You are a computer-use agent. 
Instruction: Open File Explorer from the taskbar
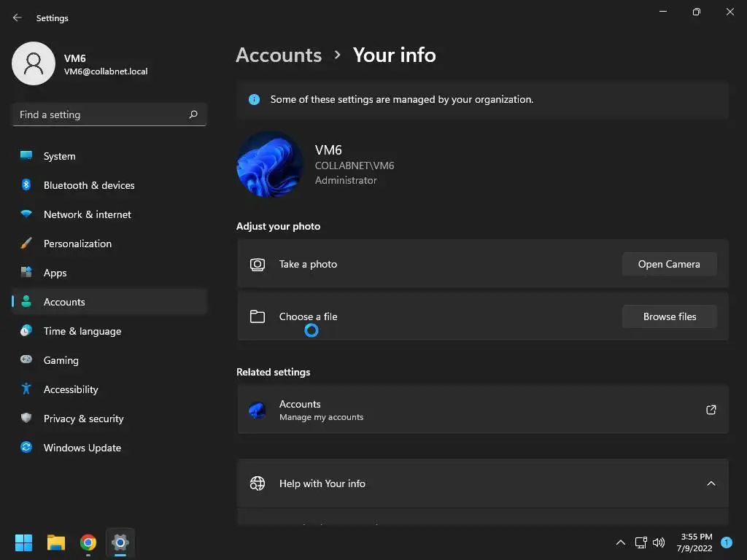pyautogui.click(x=56, y=542)
